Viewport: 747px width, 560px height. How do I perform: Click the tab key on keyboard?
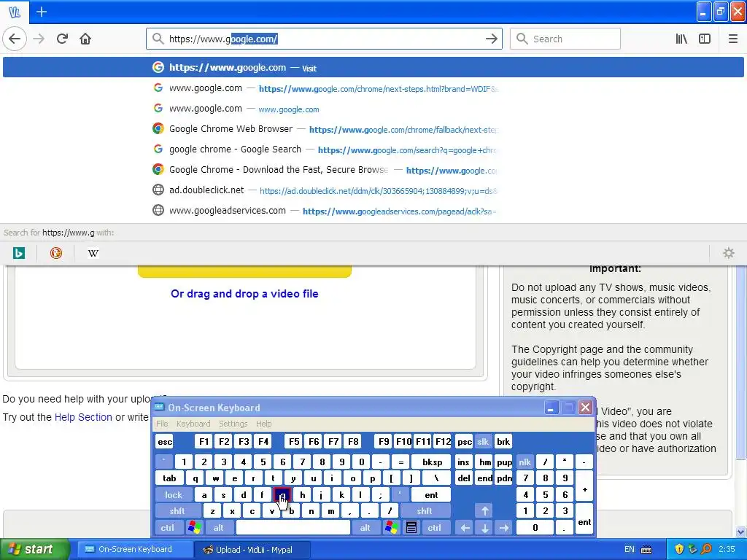click(169, 478)
